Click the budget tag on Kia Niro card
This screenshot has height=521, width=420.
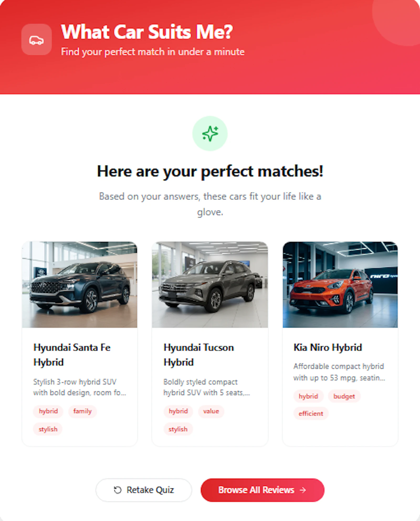coord(344,396)
